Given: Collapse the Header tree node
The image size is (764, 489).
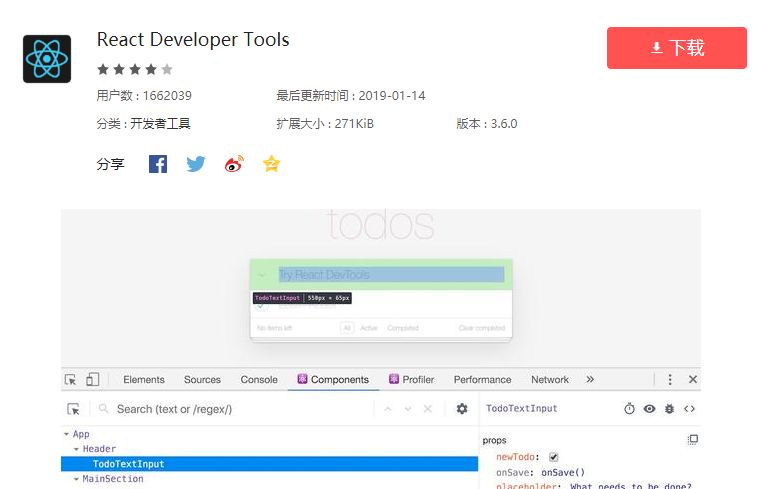Looking at the screenshot, I should [76, 449].
